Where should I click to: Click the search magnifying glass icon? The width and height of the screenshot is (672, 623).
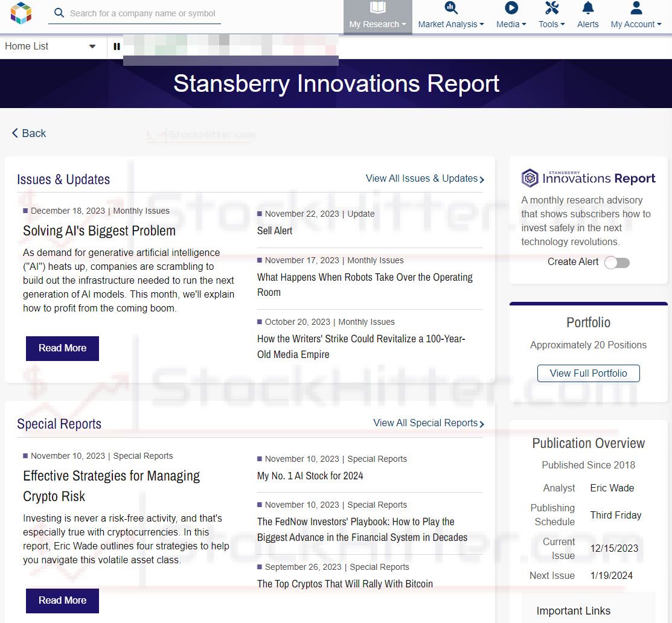59,13
